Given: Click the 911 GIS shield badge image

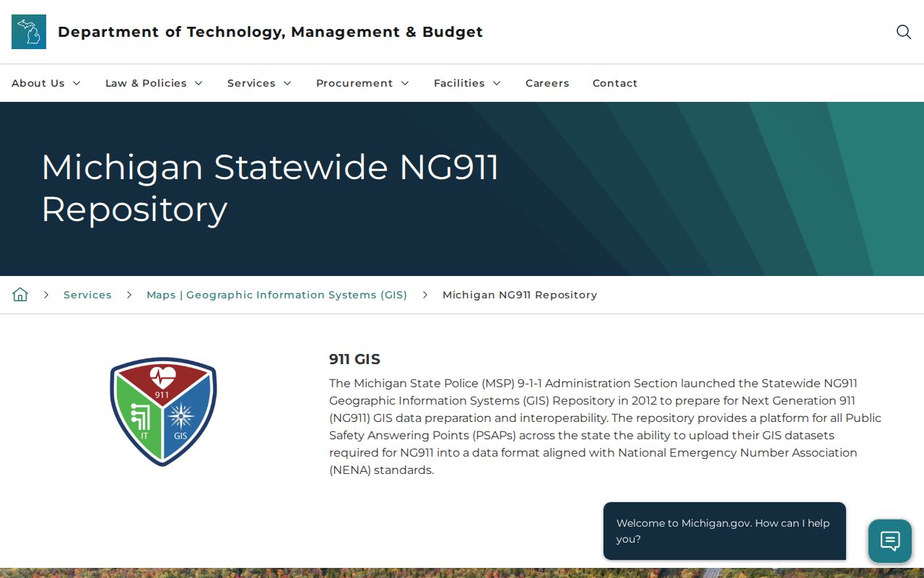Looking at the screenshot, I should tap(163, 411).
